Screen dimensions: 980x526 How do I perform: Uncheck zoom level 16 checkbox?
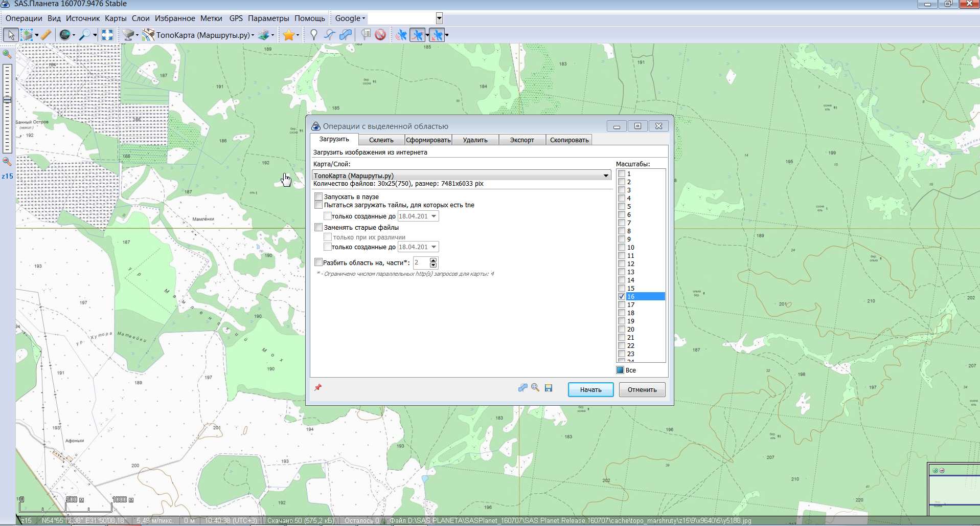(622, 297)
